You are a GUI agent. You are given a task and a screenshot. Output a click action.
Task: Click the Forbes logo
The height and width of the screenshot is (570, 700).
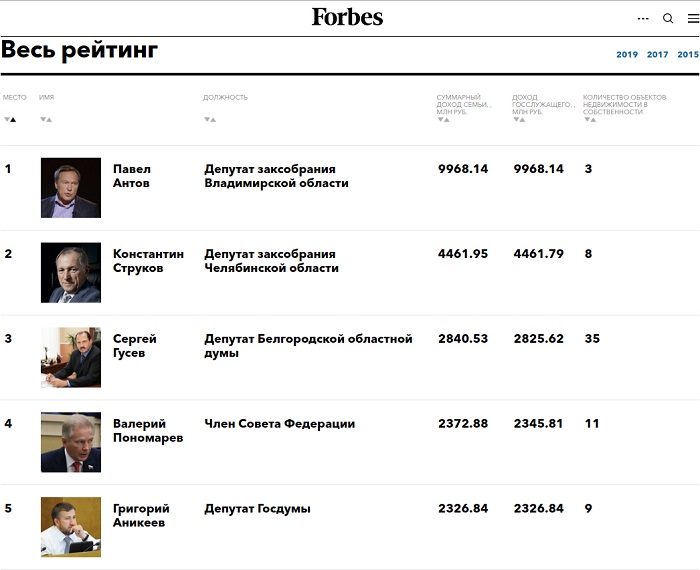347,17
